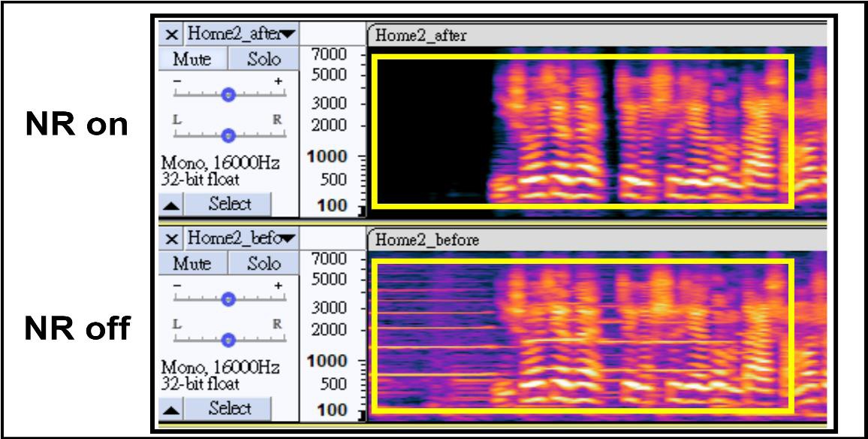Click the silent black region in the Home2_after spectrogram

point(428,128)
